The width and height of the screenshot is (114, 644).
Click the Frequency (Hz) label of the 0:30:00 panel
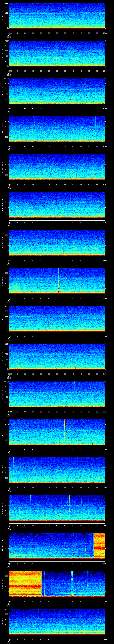point(3,621)
